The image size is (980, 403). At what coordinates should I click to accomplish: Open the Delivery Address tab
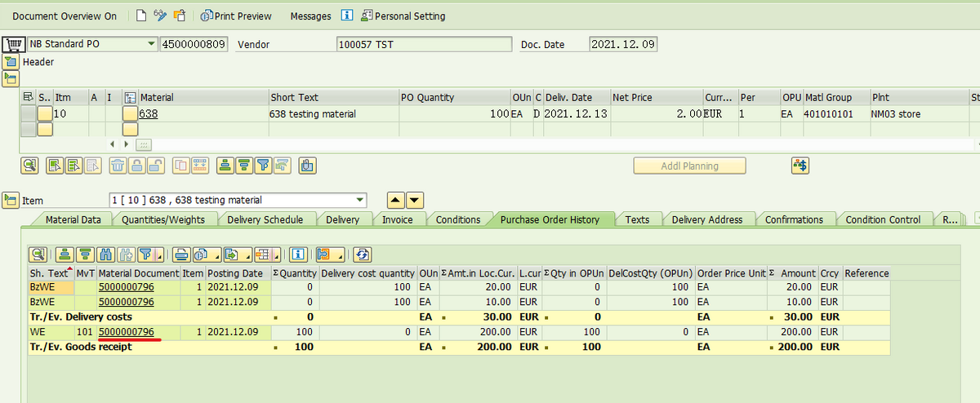click(x=707, y=219)
